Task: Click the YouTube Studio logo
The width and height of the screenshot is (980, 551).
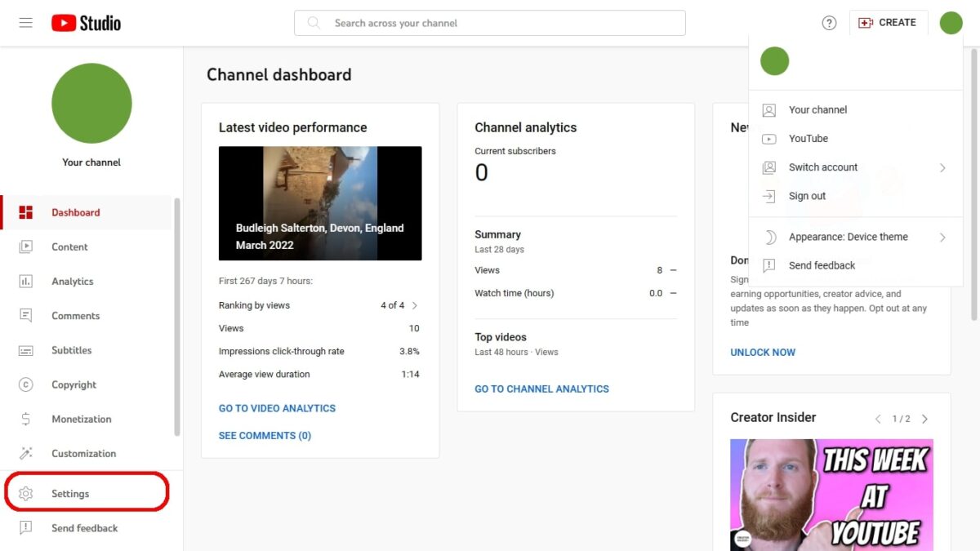Action: [x=86, y=23]
